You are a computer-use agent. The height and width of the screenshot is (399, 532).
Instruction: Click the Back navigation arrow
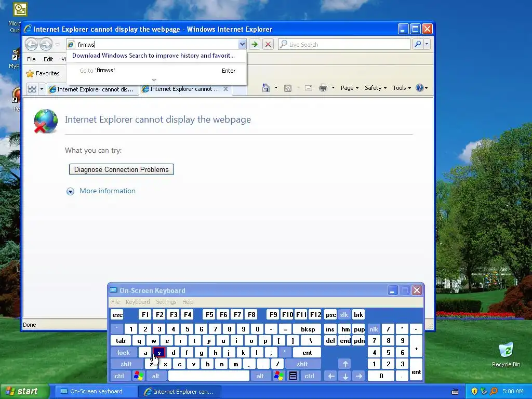32,44
